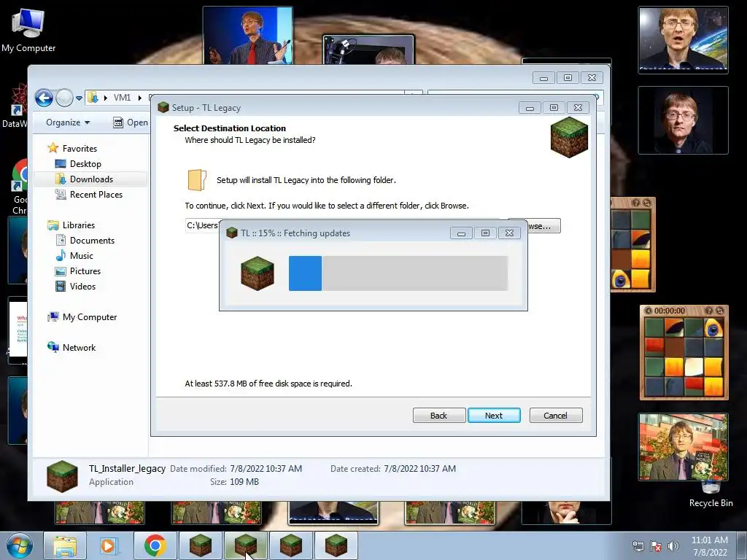Click the Date modified value in details pane
Viewport: 747px width, 560px height.
point(266,469)
